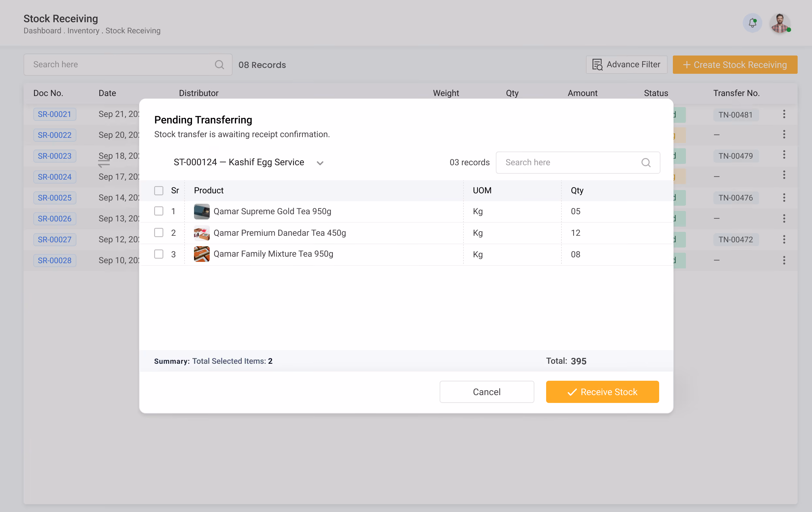
Task: Check the box for Qamar Premium Danedar Tea 450g
Action: [x=158, y=232]
